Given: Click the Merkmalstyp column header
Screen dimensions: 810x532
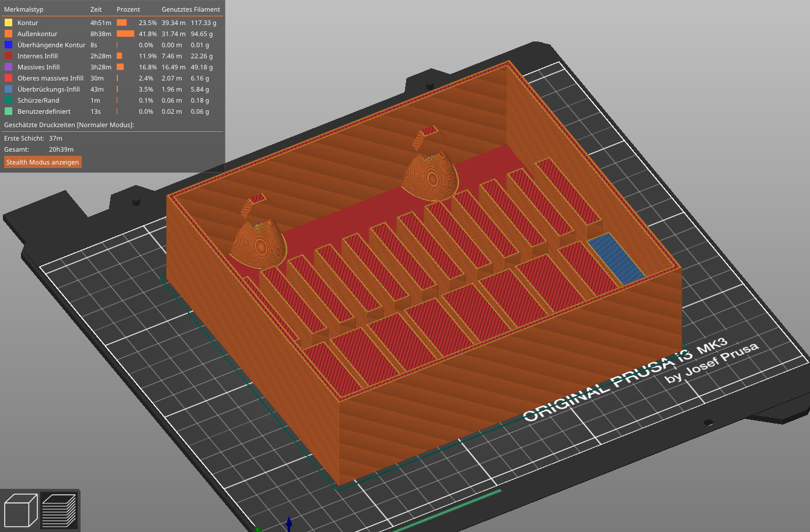Looking at the screenshot, I should point(23,9).
